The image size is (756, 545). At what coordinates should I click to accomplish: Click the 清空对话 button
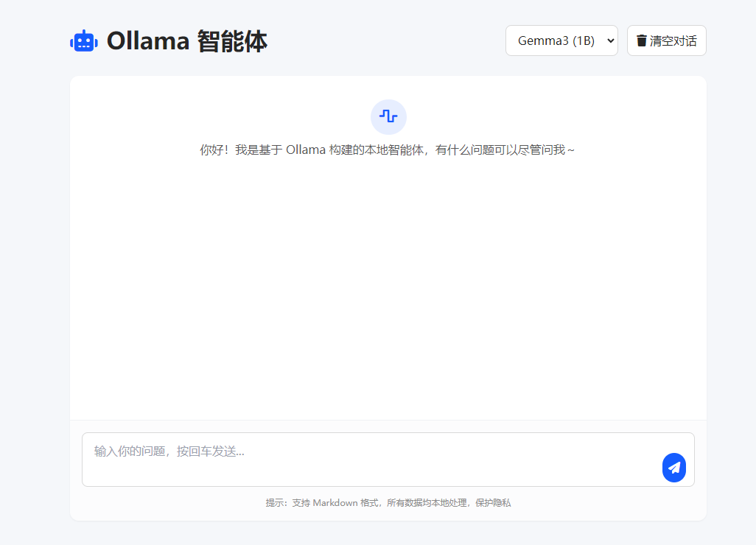pos(666,41)
